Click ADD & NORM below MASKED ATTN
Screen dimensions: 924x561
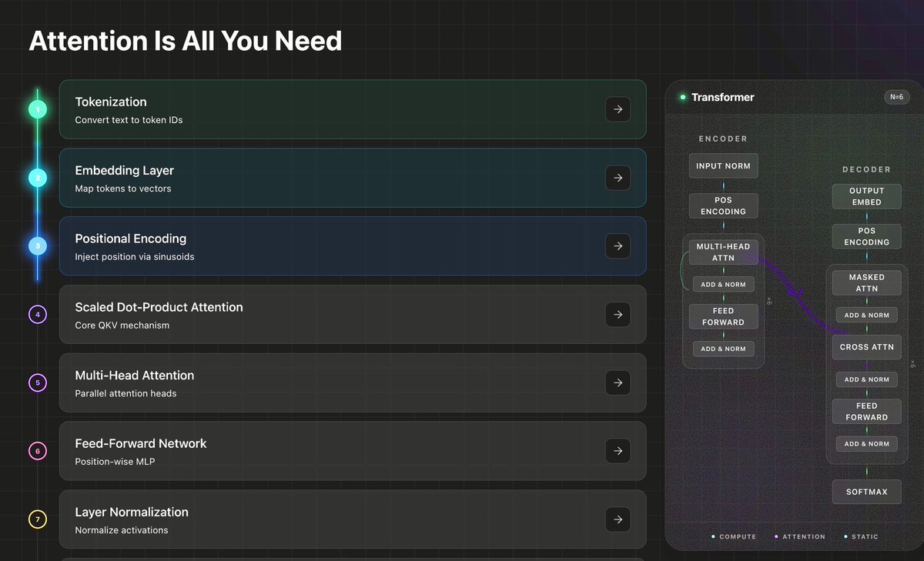click(867, 316)
